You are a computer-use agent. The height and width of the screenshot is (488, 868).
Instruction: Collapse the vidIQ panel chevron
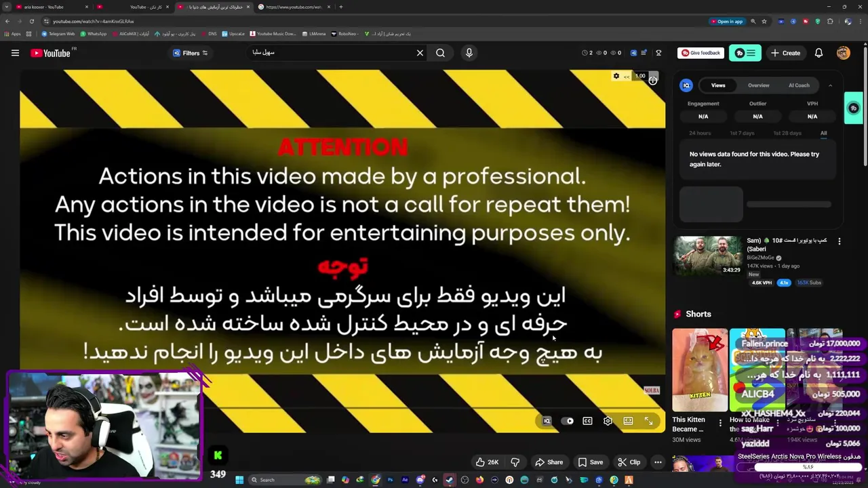point(830,85)
